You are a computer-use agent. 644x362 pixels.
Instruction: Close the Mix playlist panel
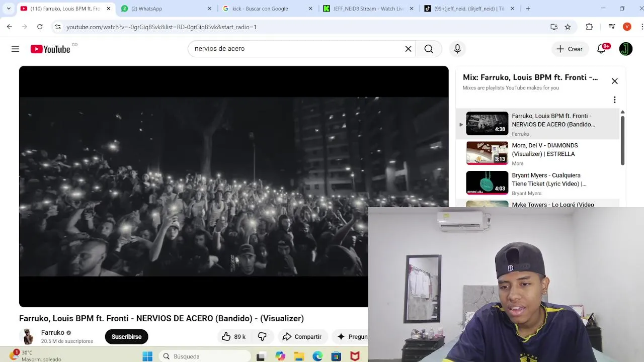614,81
